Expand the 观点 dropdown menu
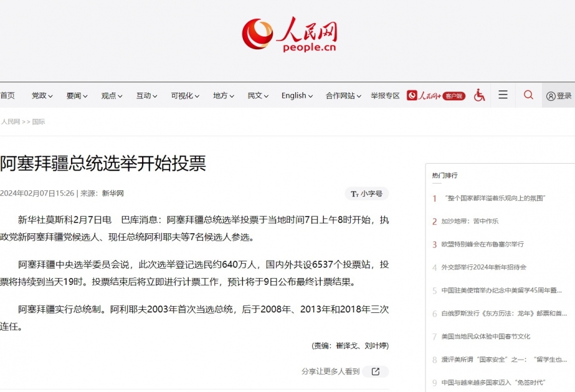Screen dimensions: 575x392 click(x=112, y=96)
